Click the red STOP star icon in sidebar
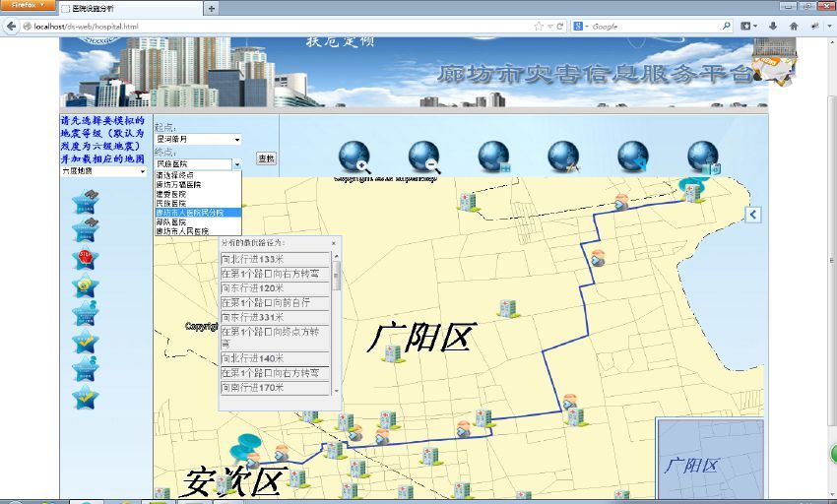 pos(86,259)
